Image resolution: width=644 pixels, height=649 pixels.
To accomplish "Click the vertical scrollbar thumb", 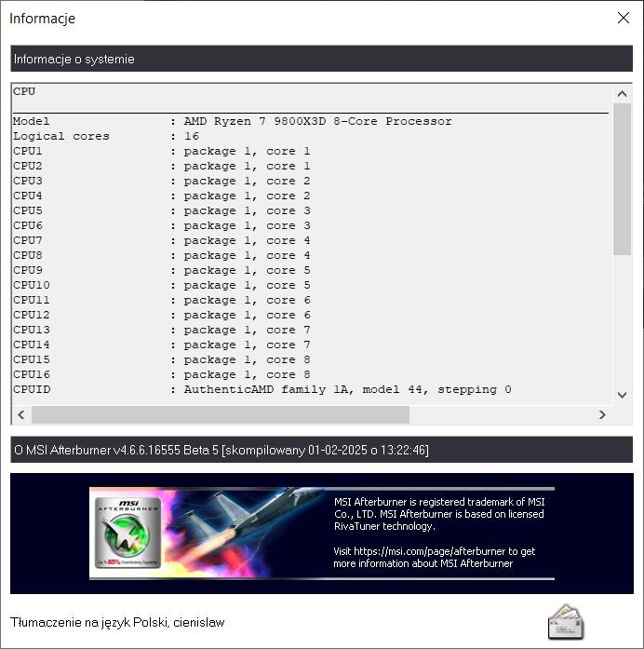I will pos(622,179).
